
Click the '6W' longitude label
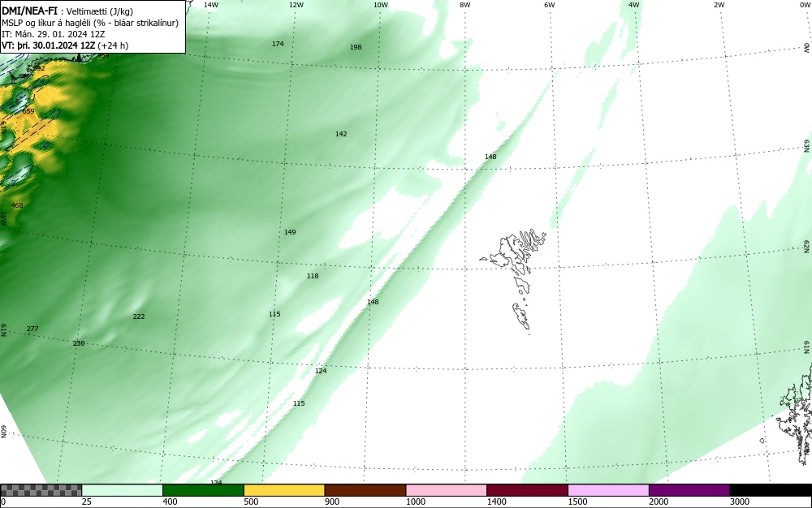pyautogui.click(x=550, y=5)
